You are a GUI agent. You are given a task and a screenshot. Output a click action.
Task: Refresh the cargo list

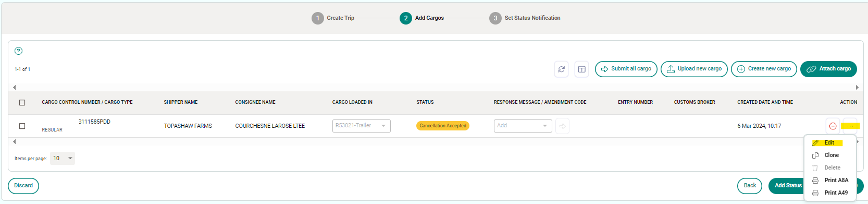coord(561,69)
